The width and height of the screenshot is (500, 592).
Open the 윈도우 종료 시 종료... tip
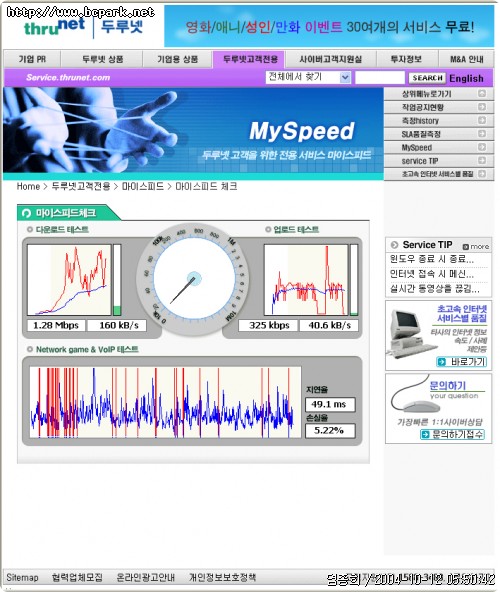(x=432, y=259)
